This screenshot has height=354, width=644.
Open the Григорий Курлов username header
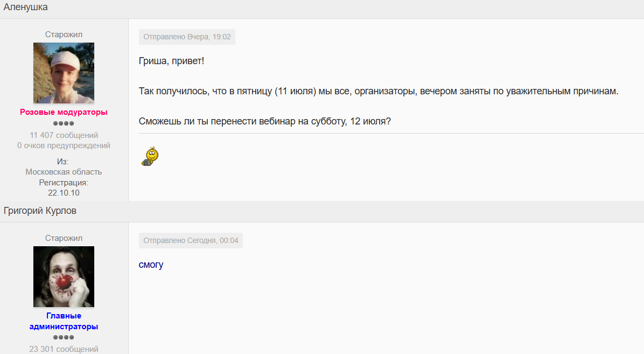coord(40,211)
